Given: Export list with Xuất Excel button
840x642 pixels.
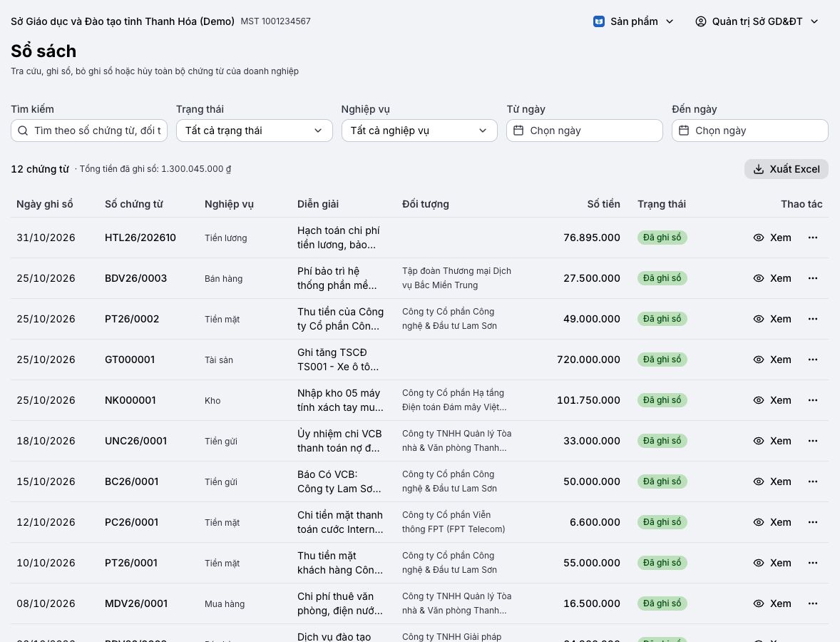Looking at the screenshot, I should tap(787, 169).
